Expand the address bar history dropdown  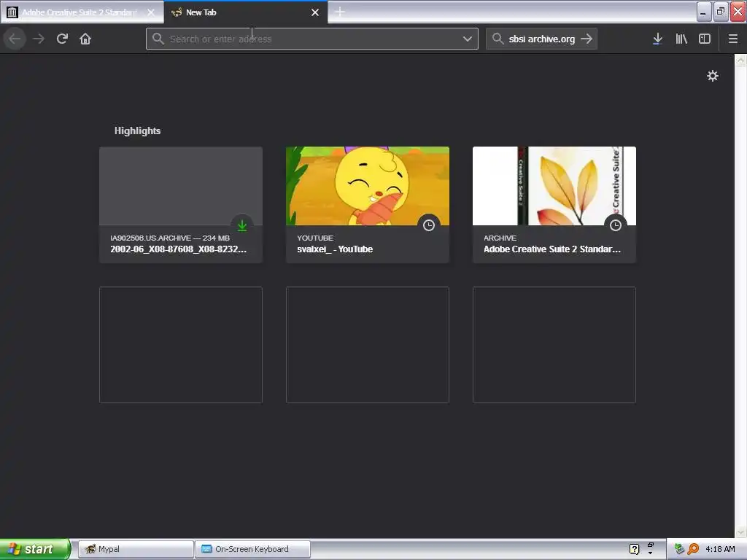[468, 39]
